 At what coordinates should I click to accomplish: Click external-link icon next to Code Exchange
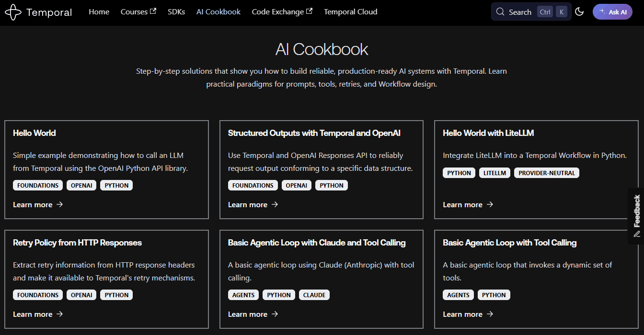click(309, 11)
